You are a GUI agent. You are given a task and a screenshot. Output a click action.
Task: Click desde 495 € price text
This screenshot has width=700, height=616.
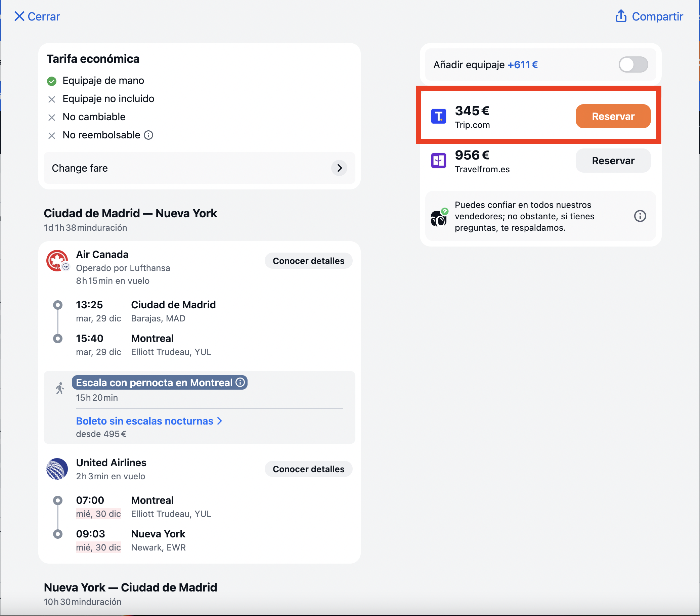tap(101, 434)
